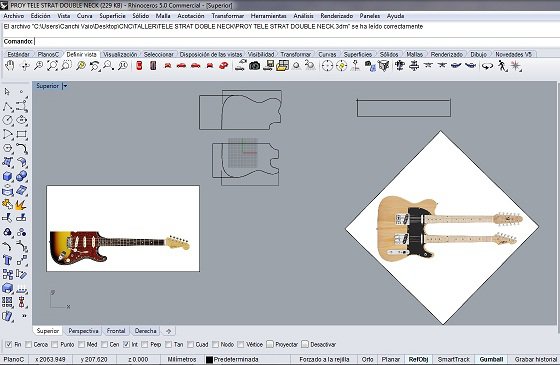Image resolution: width=560 pixels, height=365 pixels.
Task: Click the walking person walkabout icon
Action: click(x=502, y=65)
